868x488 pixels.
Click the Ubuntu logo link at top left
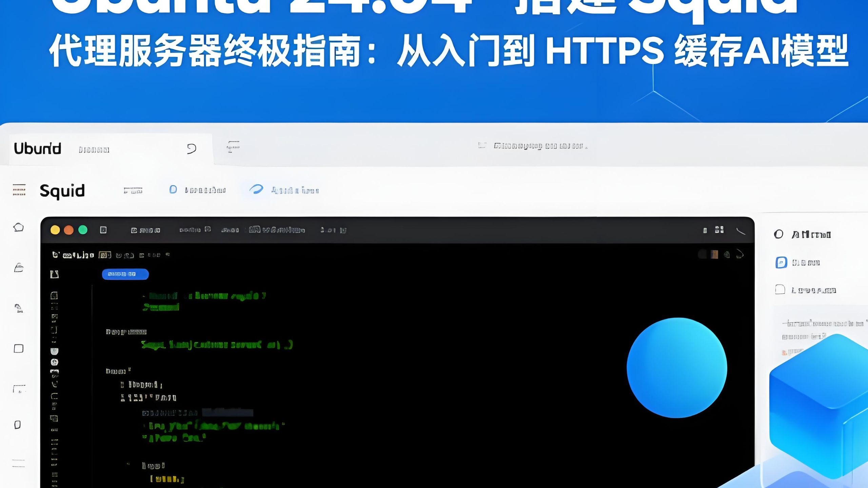point(37,148)
